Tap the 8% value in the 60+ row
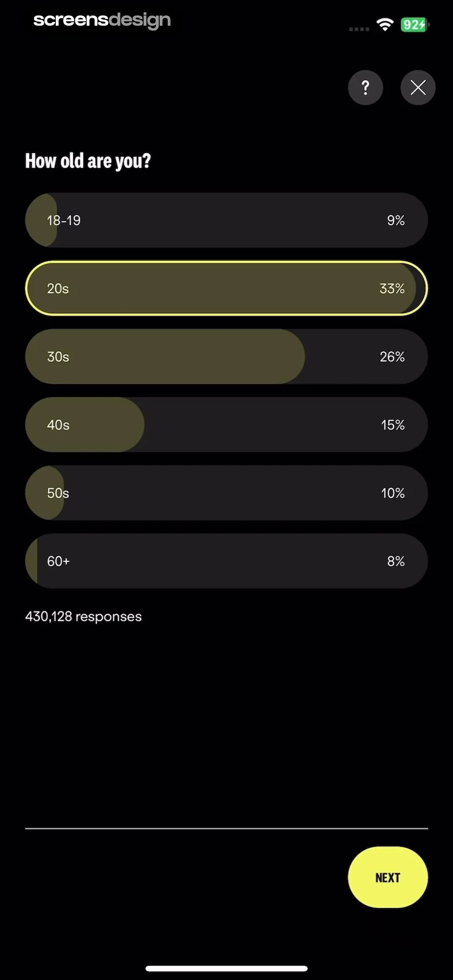This screenshot has height=980, width=453. (x=396, y=561)
